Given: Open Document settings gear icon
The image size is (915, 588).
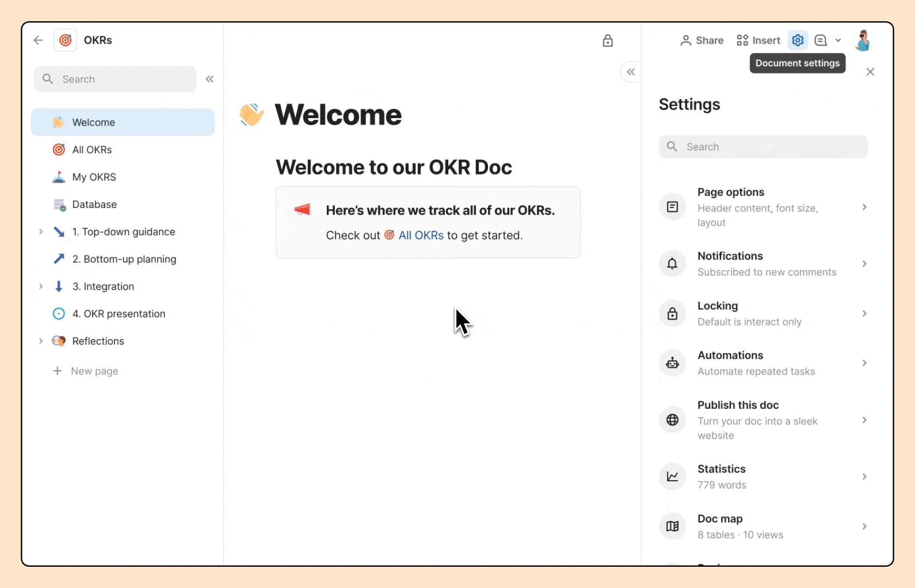Looking at the screenshot, I should click(798, 40).
